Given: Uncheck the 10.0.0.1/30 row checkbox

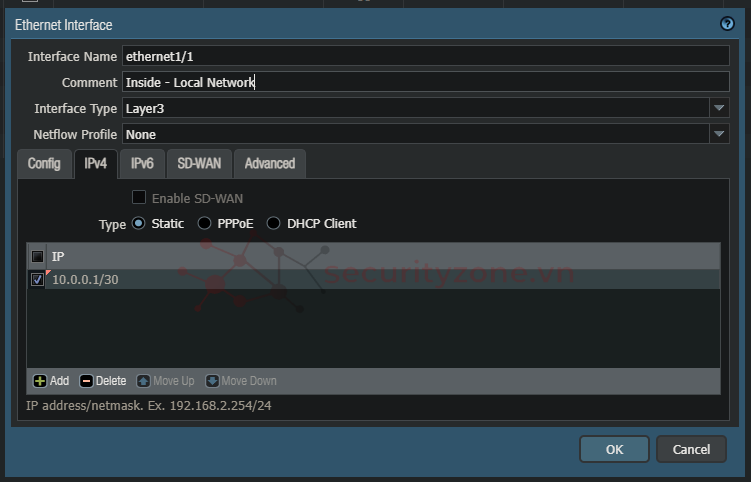Looking at the screenshot, I should pyautogui.click(x=38, y=280).
